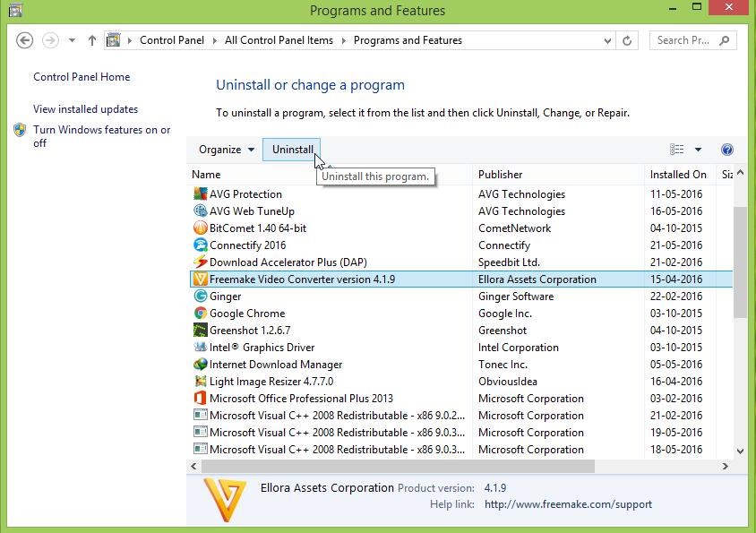The height and width of the screenshot is (533, 756).
Task: Click Tonec Inc. publisher cell
Action: pyautogui.click(x=503, y=365)
